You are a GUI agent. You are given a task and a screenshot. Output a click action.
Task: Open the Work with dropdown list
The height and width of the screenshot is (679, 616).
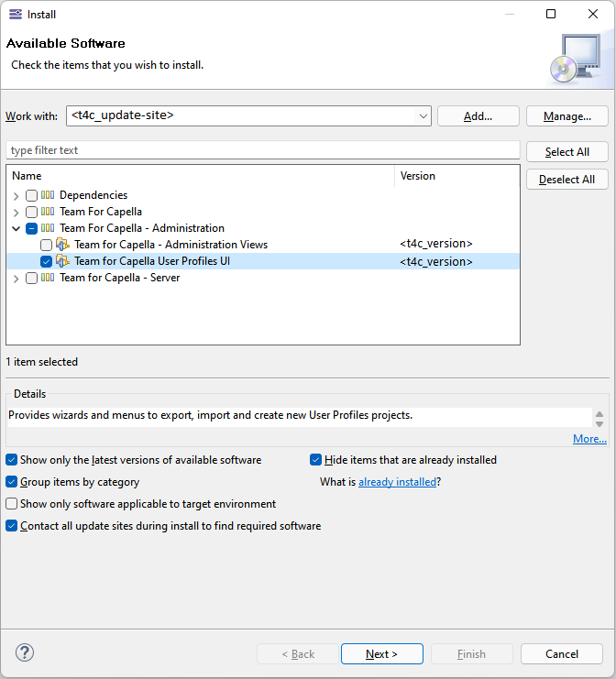click(423, 116)
